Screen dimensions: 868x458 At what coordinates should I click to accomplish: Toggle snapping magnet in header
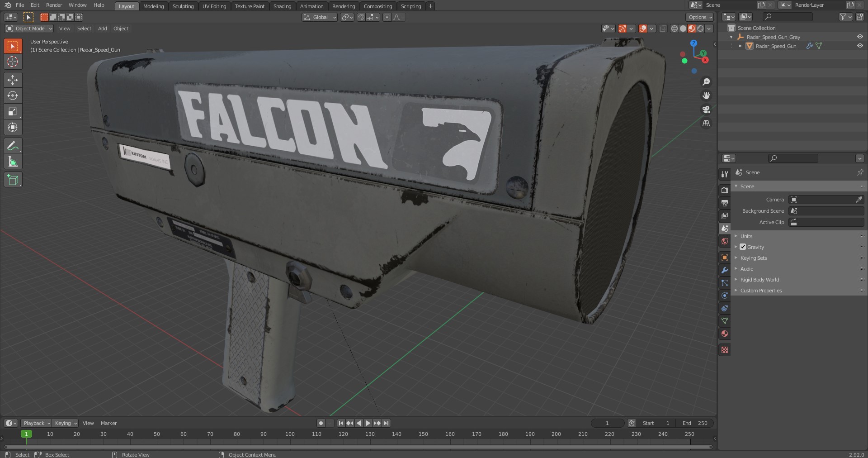[361, 17]
